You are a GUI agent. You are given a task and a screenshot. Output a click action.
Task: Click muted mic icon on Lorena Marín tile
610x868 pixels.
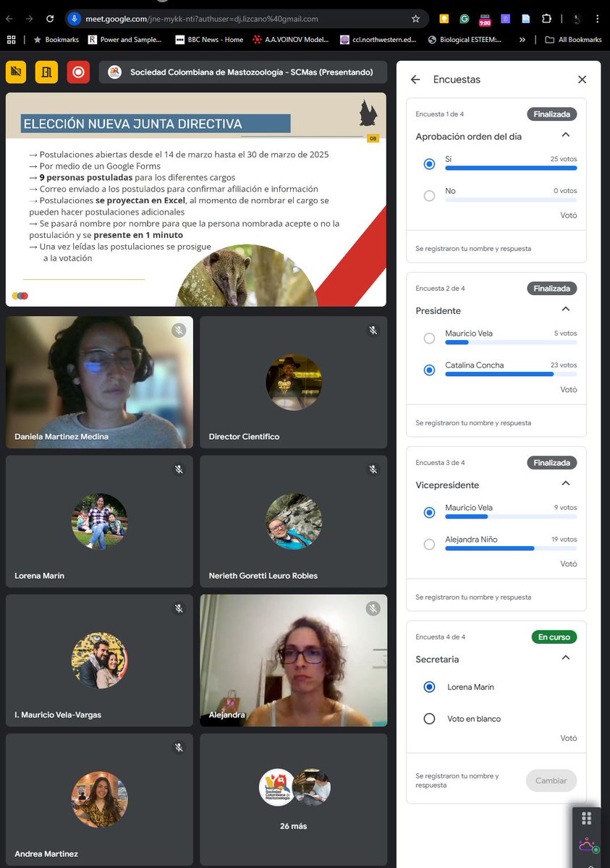coord(179,469)
